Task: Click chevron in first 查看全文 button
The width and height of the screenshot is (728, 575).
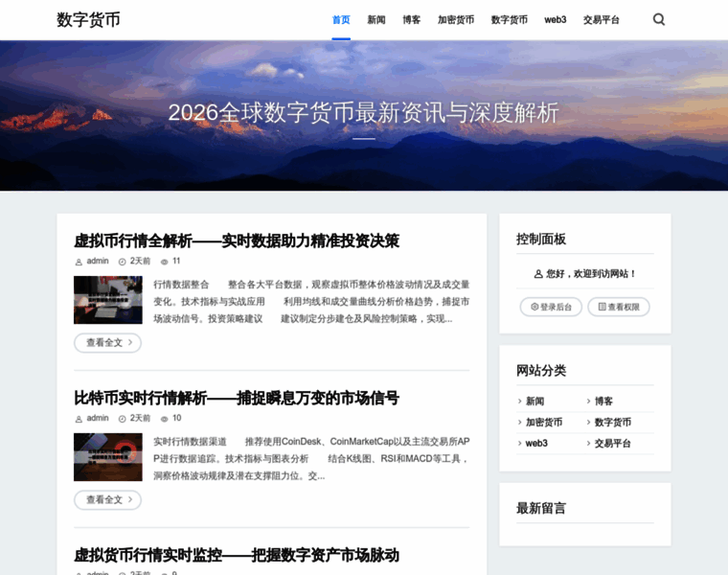Action: (130, 342)
